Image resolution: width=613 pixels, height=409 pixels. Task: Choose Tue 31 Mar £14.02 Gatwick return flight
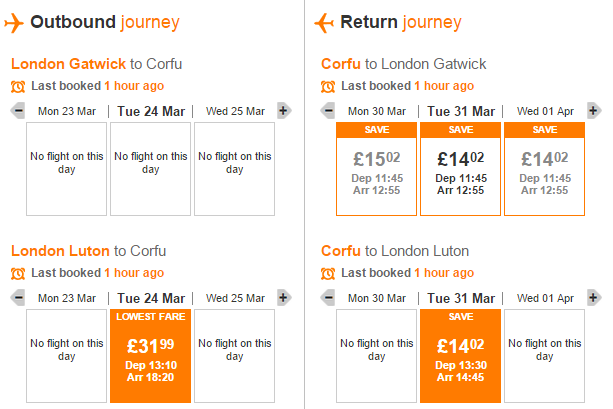pyautogui.click(x=461, y=169)
